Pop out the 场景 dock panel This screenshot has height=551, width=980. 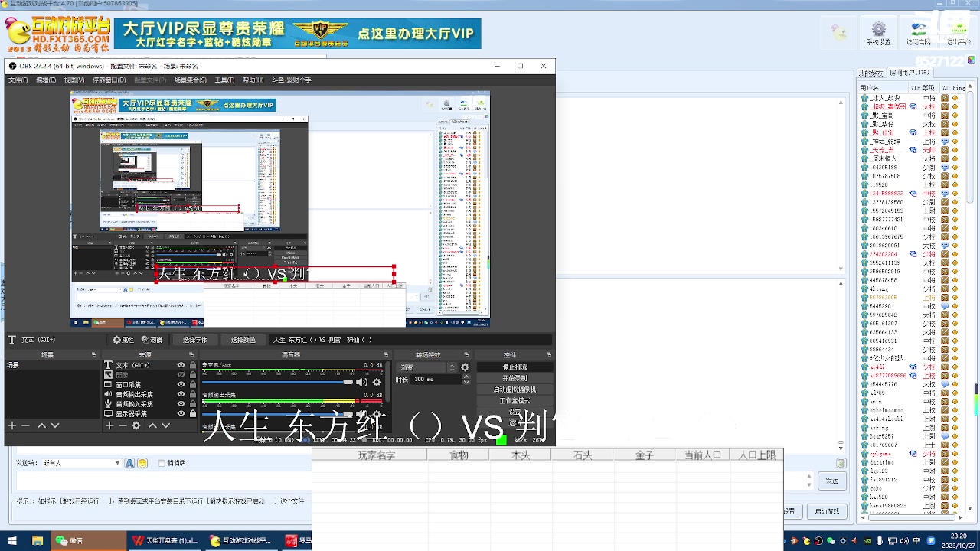94,354
